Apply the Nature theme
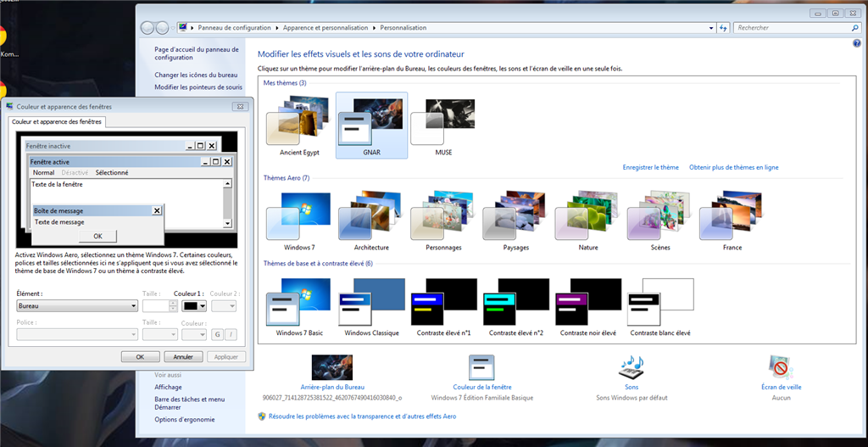Screen dimensions: 868x447 [x=588, y=221]
